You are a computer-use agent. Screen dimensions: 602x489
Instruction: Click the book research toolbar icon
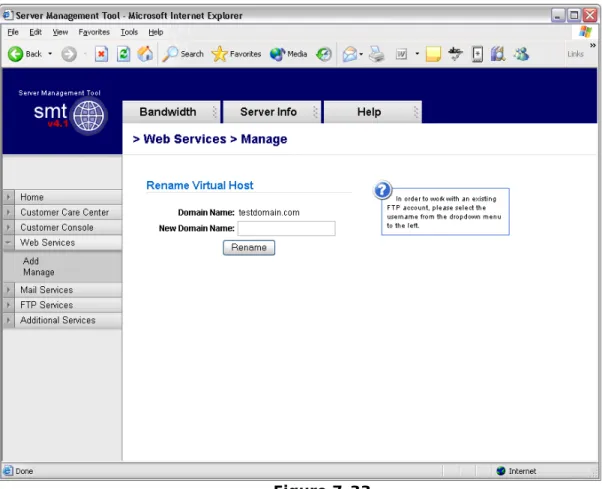tap(498, 54)
